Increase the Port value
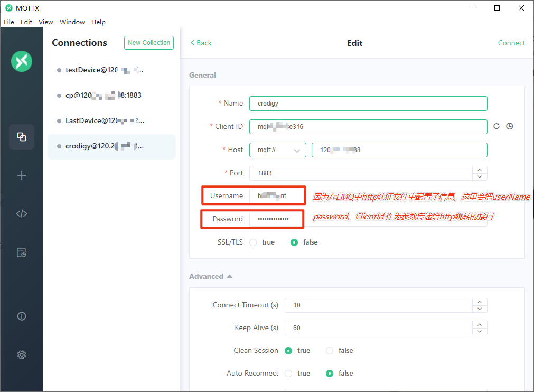 coord(480,170)
